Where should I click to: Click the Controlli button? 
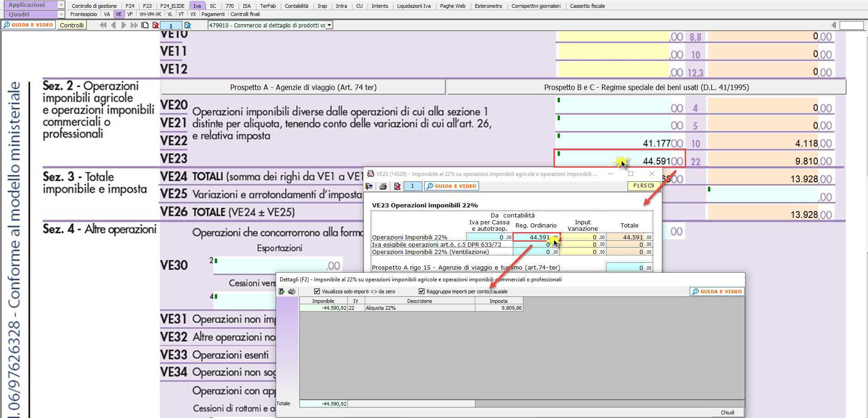pyautogui.click(x=72, y=25)
